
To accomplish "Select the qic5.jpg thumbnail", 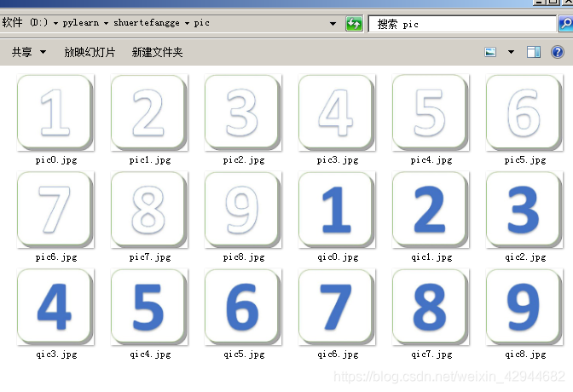I will 243,307.
